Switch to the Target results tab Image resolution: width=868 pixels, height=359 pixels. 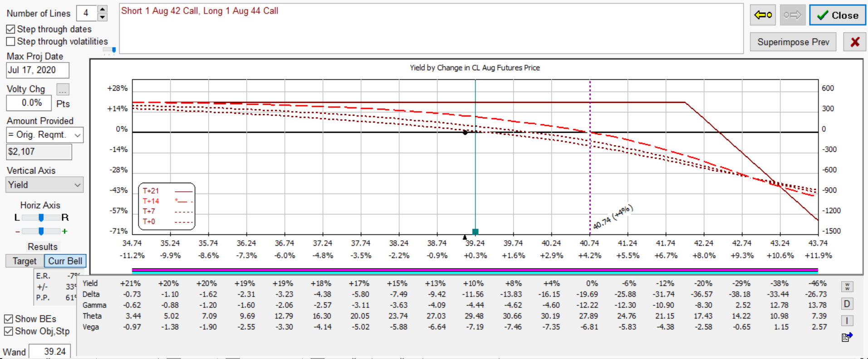(x=25, y=261)
